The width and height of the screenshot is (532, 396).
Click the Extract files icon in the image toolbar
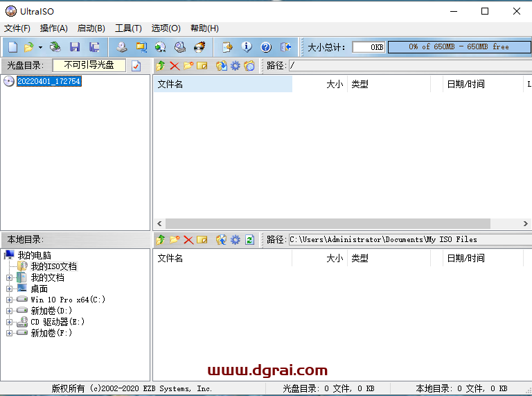(x=222, y=66)
